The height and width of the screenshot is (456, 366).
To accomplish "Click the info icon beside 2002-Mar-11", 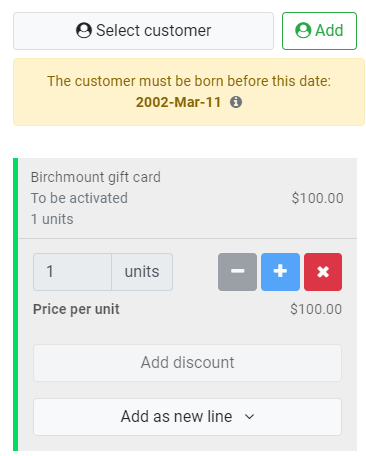I will (236, 102).
